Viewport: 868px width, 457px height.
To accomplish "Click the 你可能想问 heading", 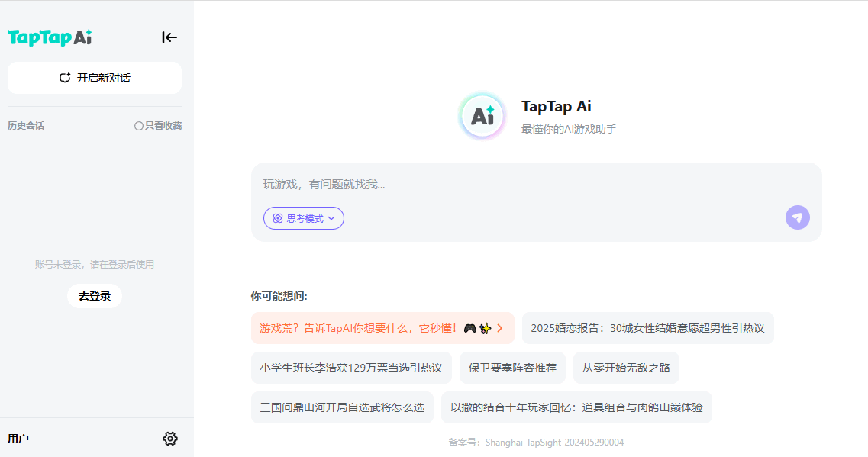I will tap(279, 296).
